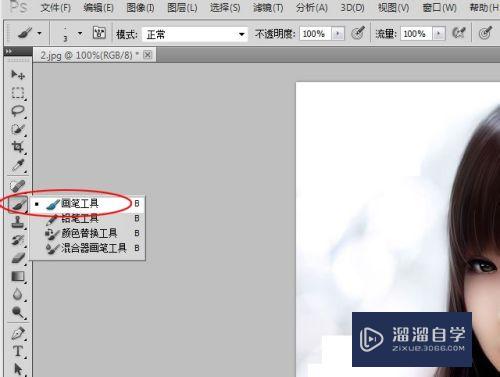Click the Photoshop Ps logo
The image size is (500, 377).
(18, 7)
